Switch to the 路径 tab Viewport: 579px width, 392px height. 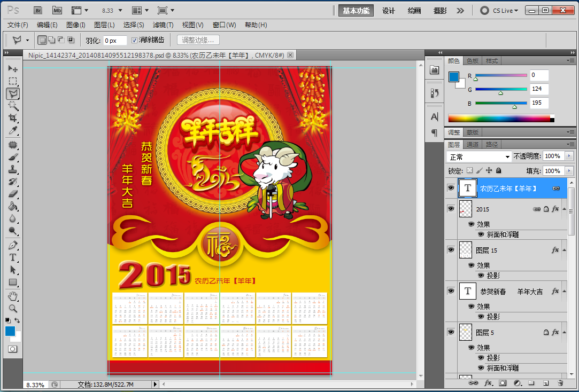coord(491,145)
